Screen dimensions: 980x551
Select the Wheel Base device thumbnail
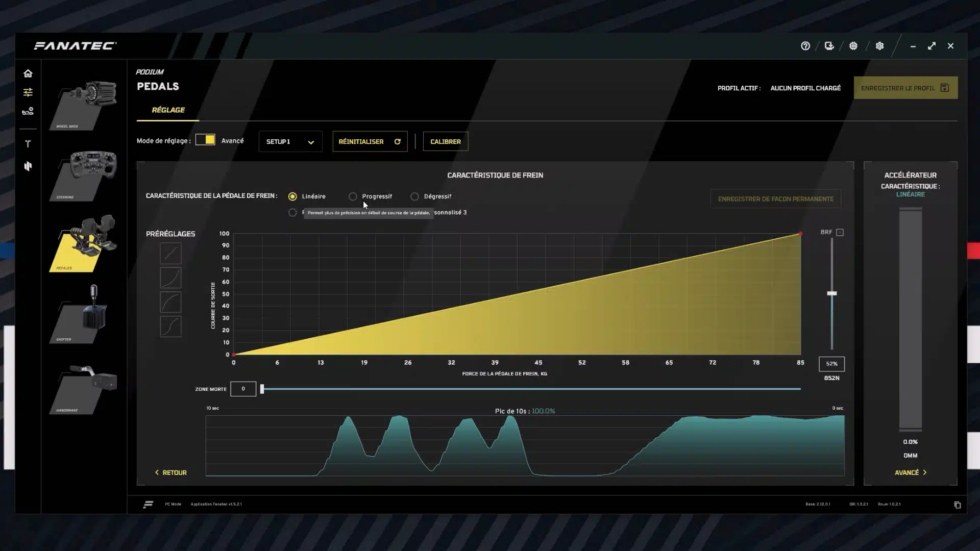[84, 105]
